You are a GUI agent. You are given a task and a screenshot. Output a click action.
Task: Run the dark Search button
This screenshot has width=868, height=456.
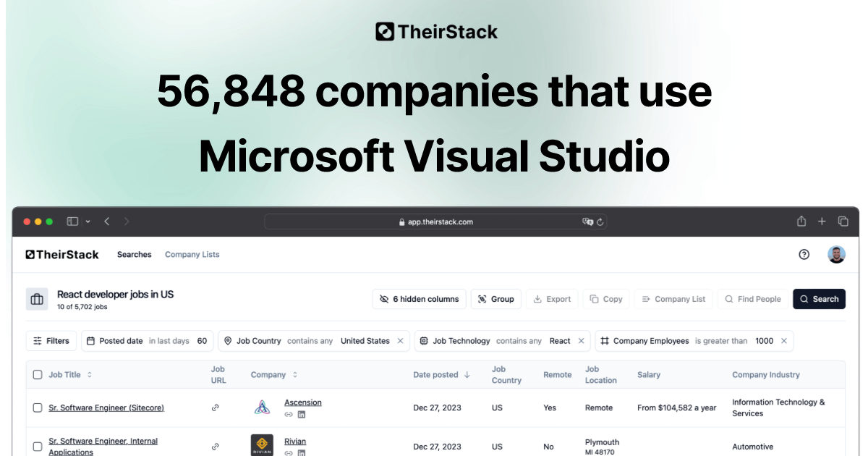click(x=819, y=299)
